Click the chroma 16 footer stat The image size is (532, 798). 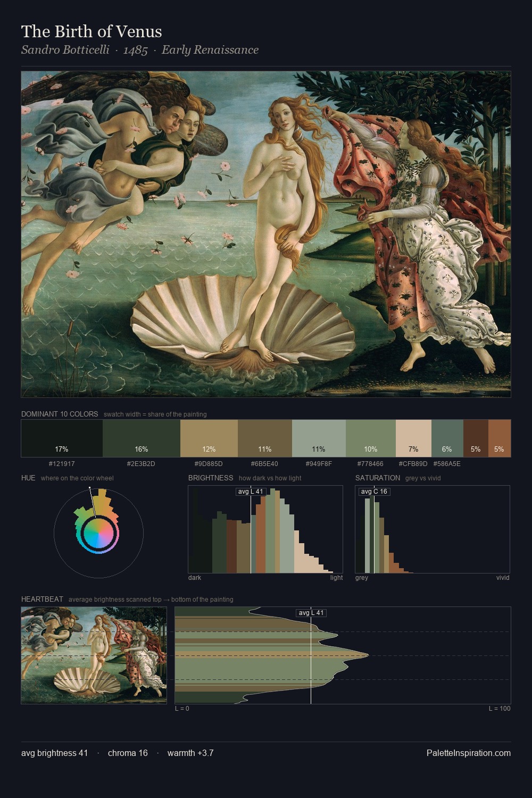(128, 753)
